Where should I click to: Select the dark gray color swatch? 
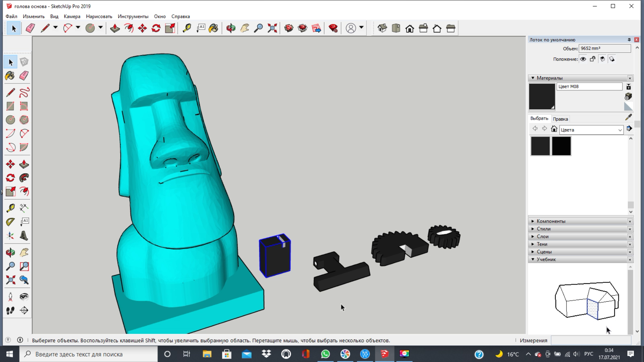coord(540,146)
